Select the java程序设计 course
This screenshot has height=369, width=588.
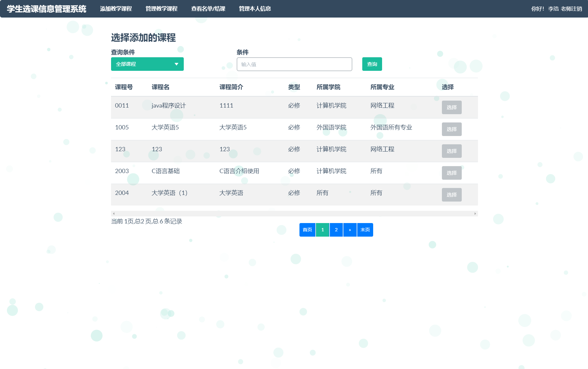[x=451, y=107]
